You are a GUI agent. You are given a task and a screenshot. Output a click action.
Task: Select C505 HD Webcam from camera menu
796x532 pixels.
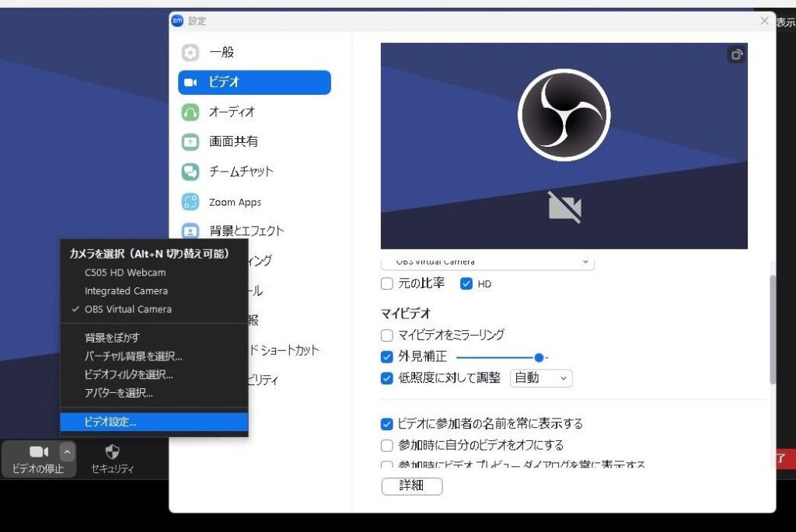tap(125, 273)
